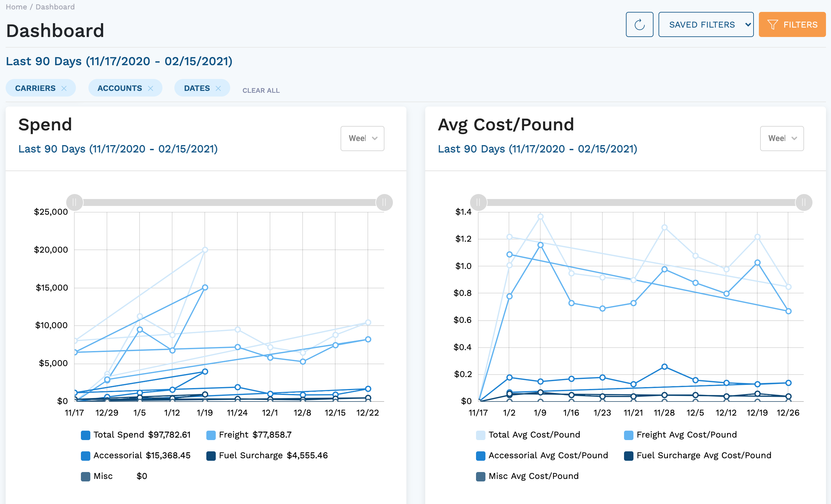Toggle Freight series in Spend legend

tap(211, 435)
